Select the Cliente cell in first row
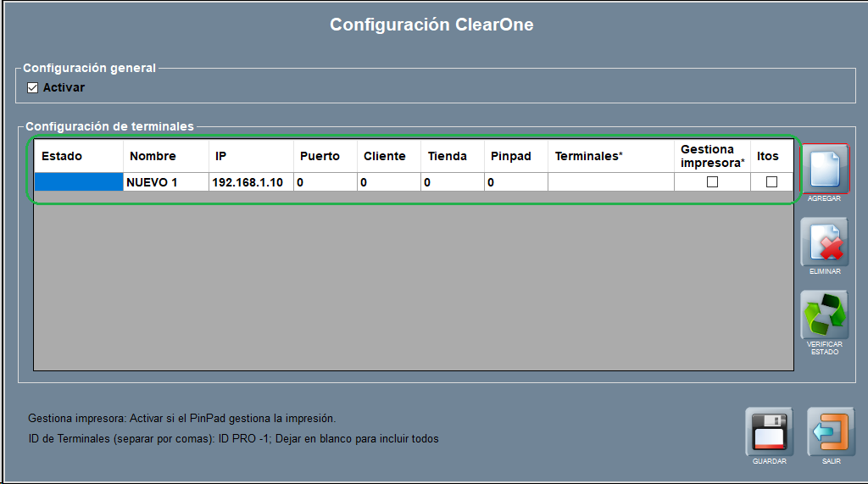This screenshot has width=868, height=484. [388, 182]
